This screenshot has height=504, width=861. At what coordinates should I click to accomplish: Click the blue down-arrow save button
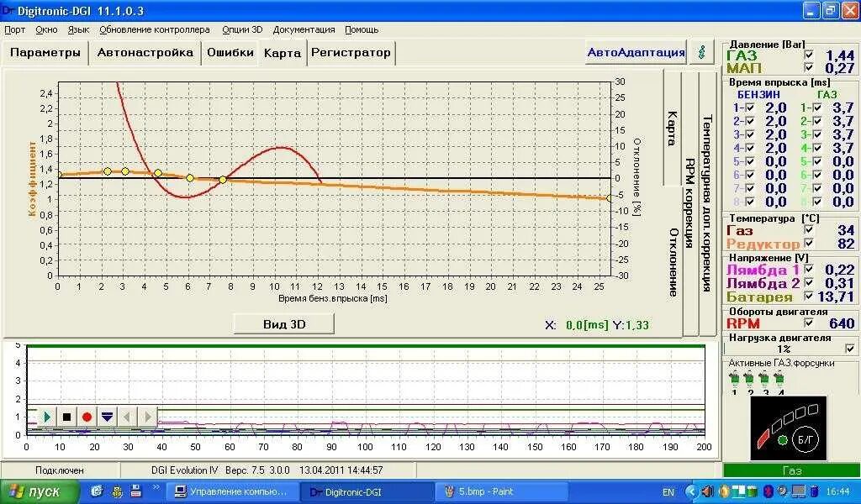pos(107,417)
